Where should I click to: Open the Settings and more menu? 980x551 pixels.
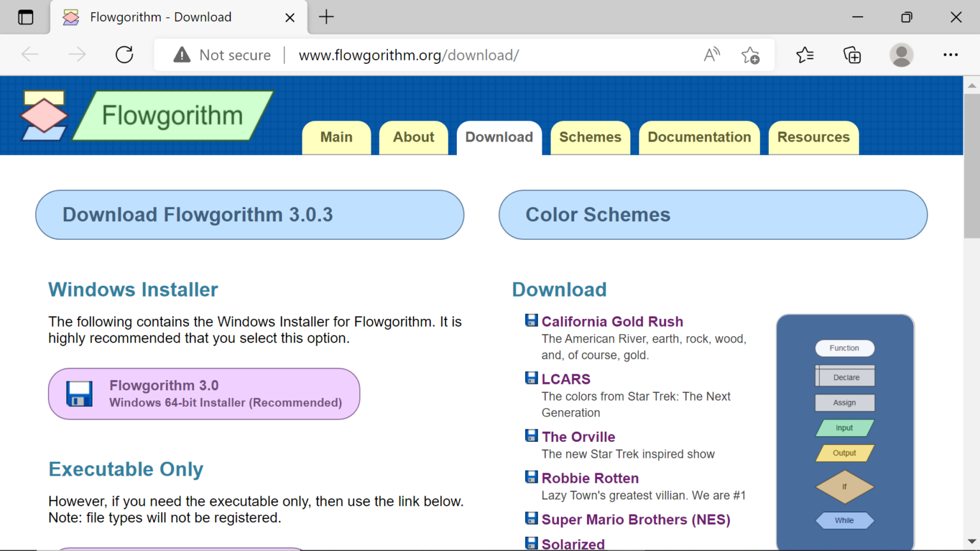coord(951,55)
